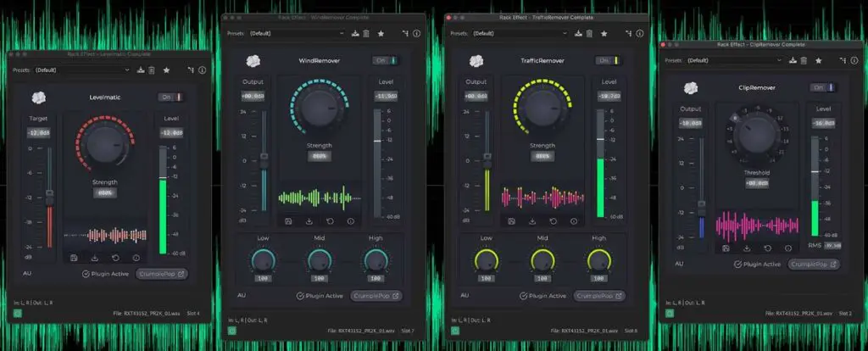
Task: Open channel routing in WindRemover window
Action: point(406,34)
